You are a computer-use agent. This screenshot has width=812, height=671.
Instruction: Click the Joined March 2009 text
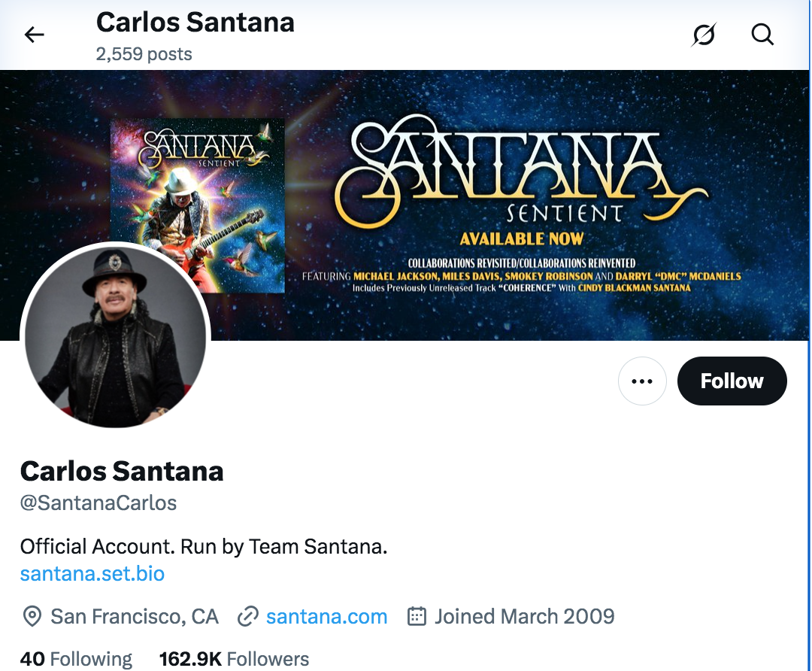[524, 618]
